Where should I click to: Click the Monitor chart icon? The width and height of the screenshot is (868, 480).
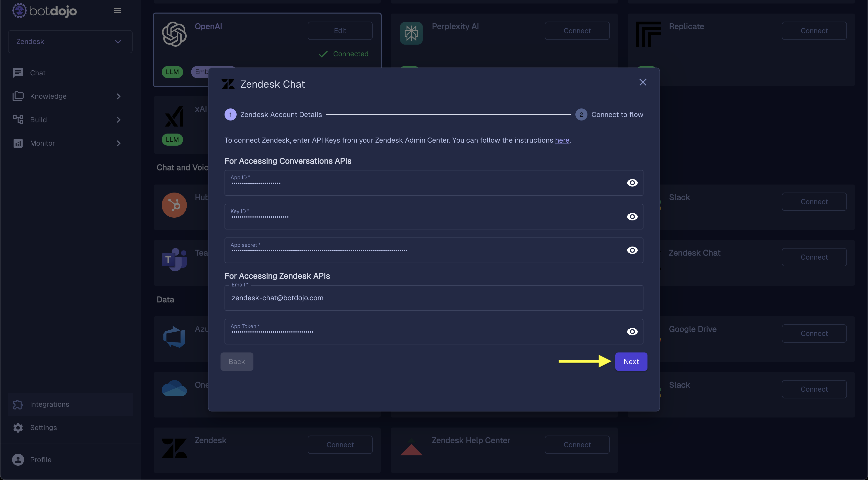18,143
